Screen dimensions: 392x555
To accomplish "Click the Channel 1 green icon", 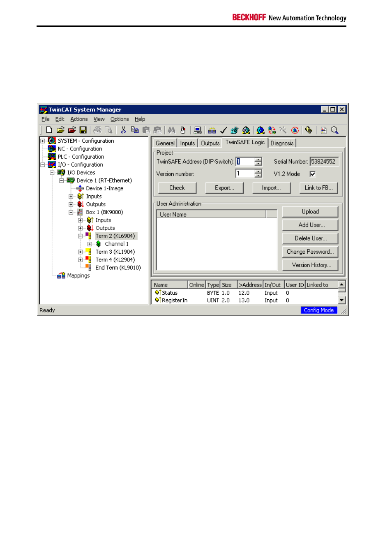I will pyautogui.click(x=99, y=244).
